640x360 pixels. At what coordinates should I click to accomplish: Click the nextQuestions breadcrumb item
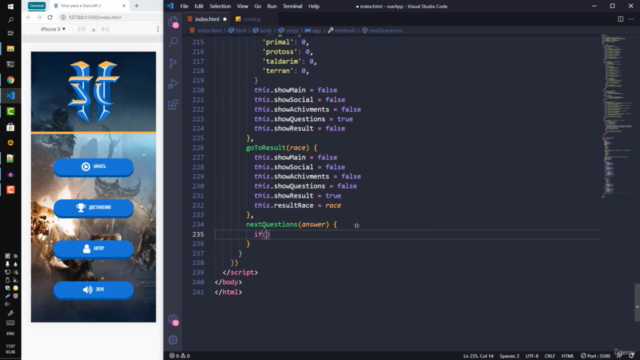click(382, 30)
